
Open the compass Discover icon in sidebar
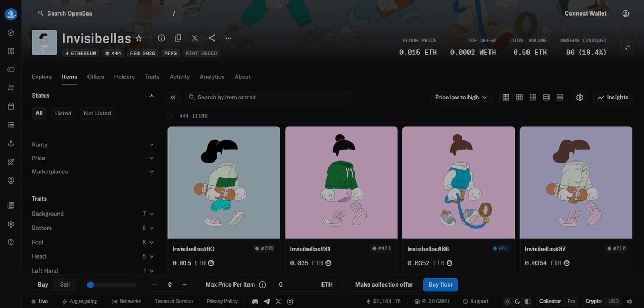point(11,33)
